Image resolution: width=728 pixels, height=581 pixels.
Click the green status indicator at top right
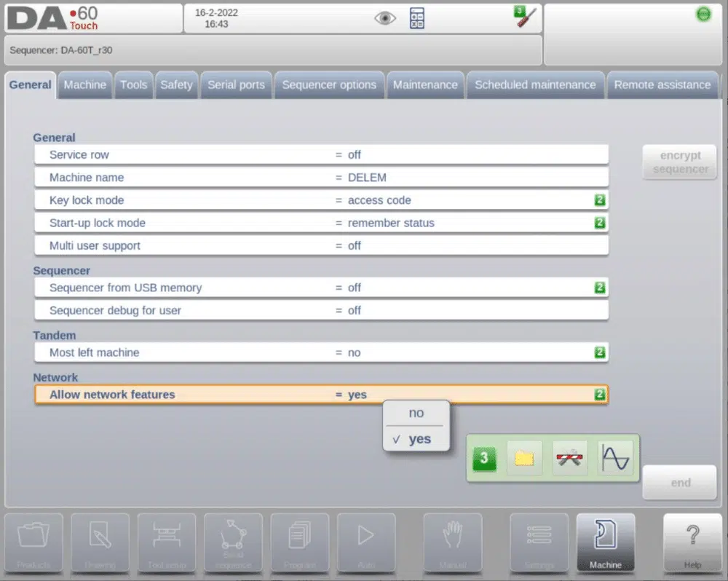coord(703,15)
